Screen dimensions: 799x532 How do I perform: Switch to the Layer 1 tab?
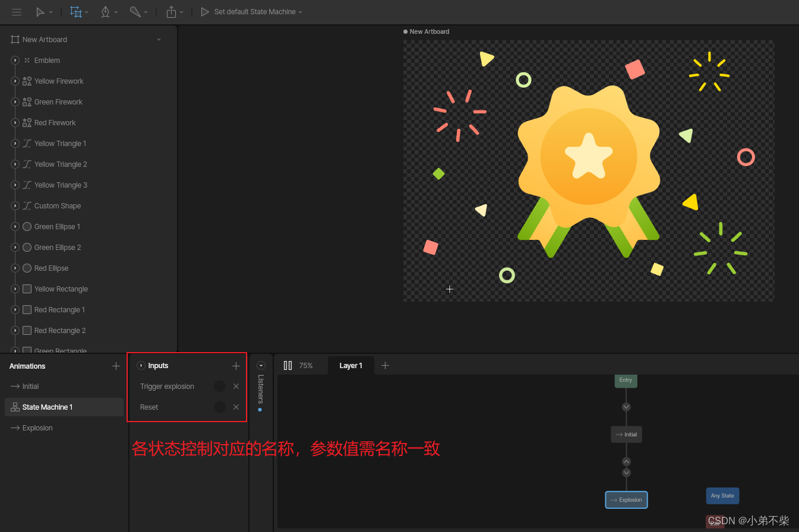click(x=350, y=365)
